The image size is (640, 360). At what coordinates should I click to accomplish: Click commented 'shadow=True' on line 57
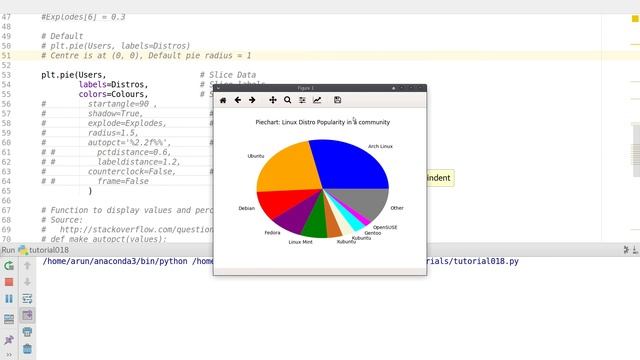point(113,113)
